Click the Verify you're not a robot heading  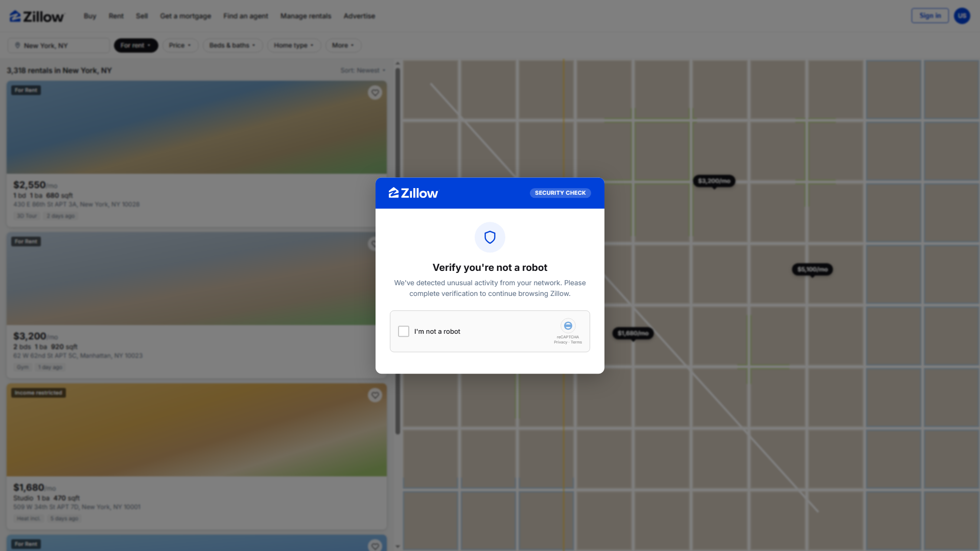tap(490, 267)
